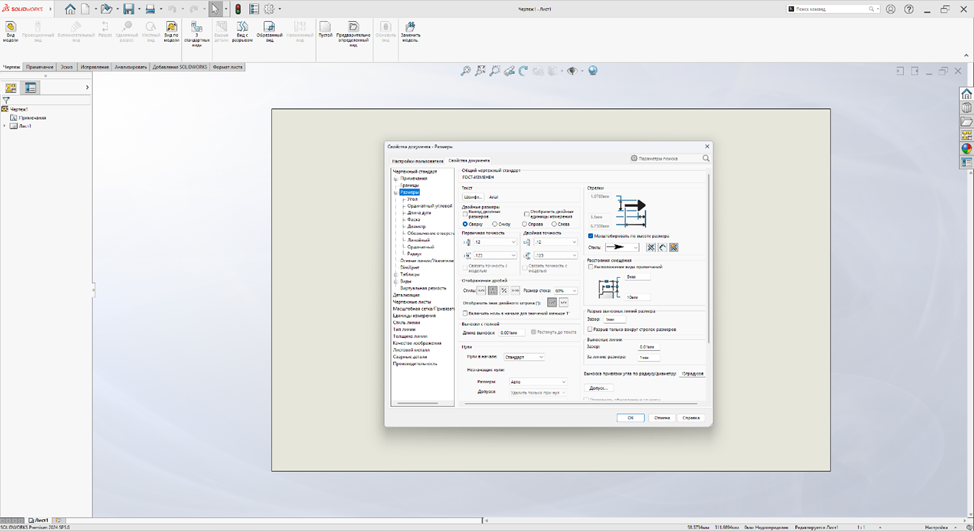Open SOLIDWORKS Resources home tab in task pane

[966, 94]
